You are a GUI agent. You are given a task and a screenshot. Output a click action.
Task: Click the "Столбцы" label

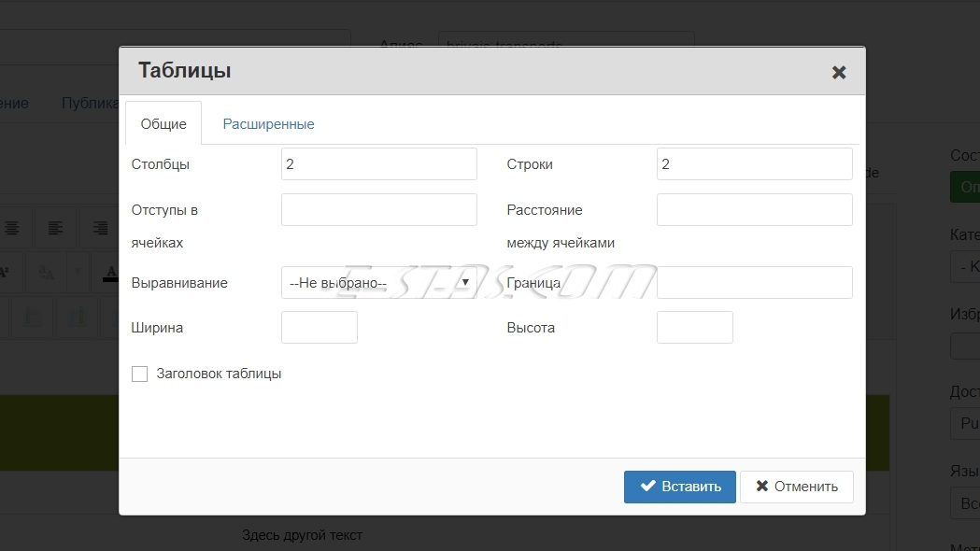pos(160,164)
